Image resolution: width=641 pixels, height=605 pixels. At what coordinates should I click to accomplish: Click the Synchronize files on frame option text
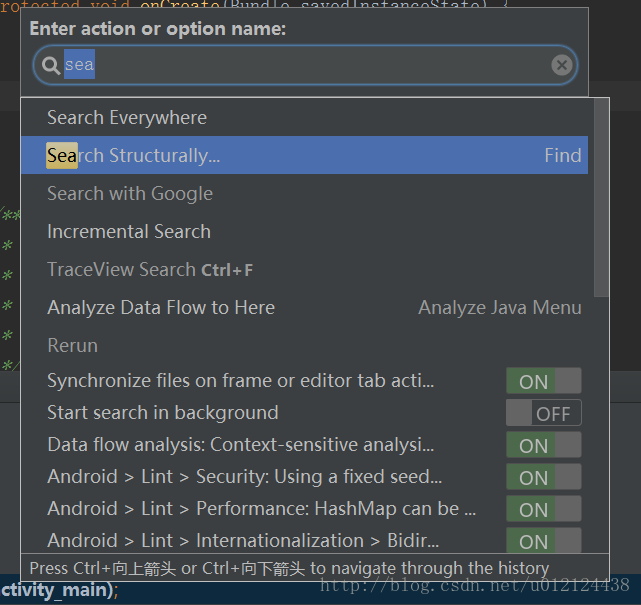tap(241, 381)
